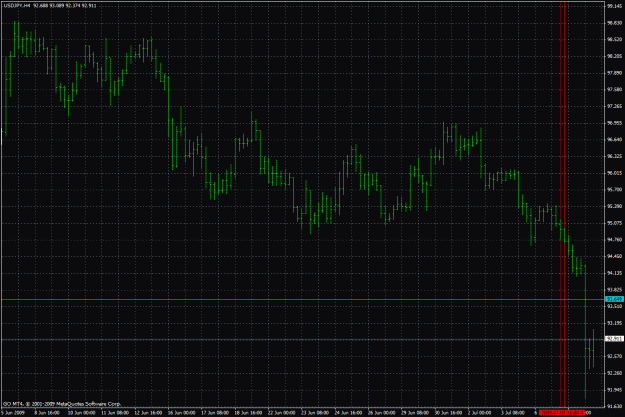
Task: Click the 3 Jul 08:00 time axis label
Action: [513, 413]
